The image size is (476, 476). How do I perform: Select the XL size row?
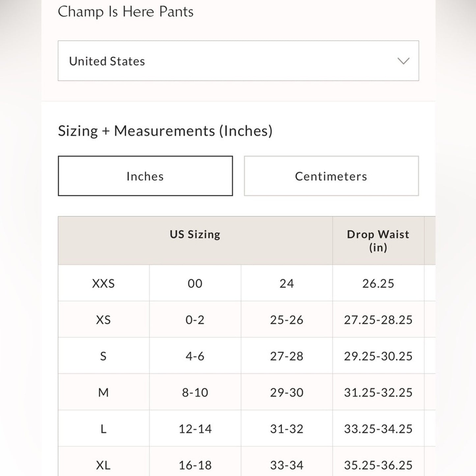click(103, 465)
